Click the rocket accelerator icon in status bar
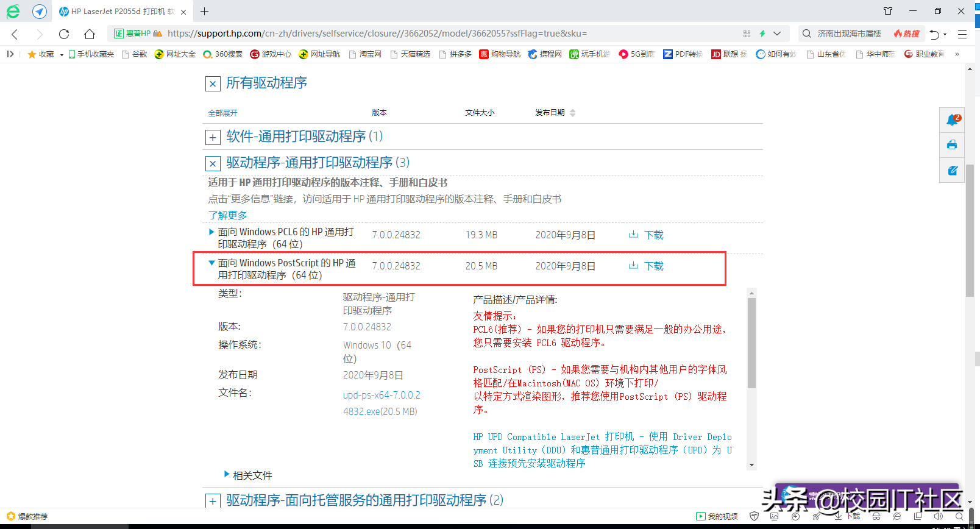This screenshot has width=980, height=529. pos(817,516)
